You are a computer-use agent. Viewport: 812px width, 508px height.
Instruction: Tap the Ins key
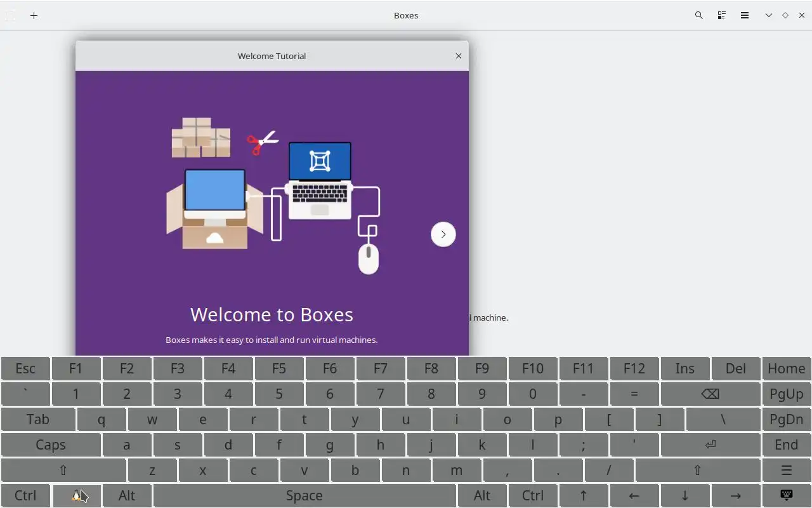685,368
